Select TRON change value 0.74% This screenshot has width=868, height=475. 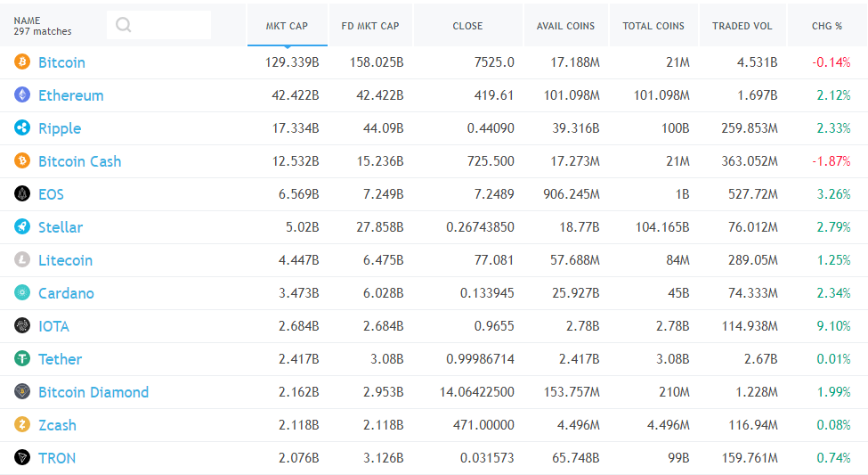[x=833, y=458]
